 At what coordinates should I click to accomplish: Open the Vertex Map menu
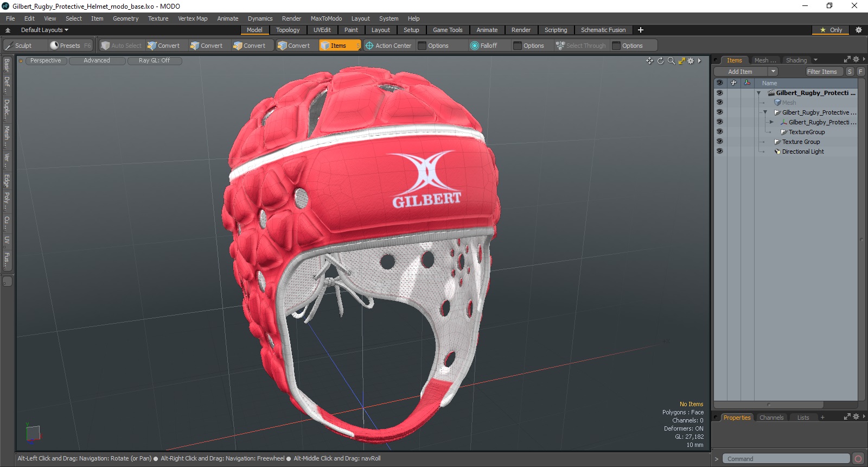193,18
